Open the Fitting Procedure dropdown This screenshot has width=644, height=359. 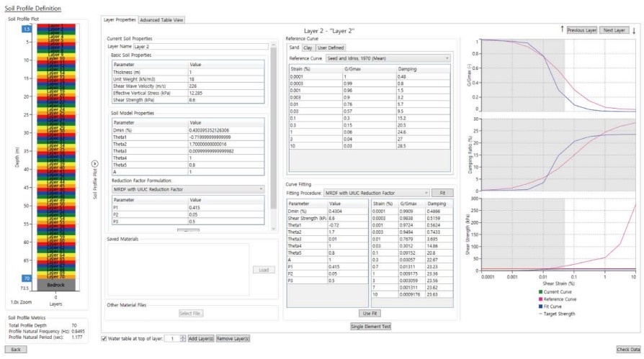(377, 193)
